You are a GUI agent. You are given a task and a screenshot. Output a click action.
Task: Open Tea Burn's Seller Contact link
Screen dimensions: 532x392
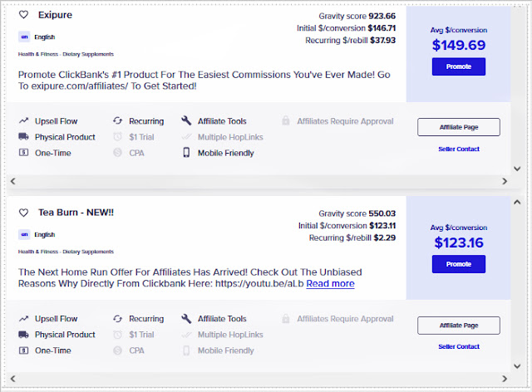click(459, 346)
